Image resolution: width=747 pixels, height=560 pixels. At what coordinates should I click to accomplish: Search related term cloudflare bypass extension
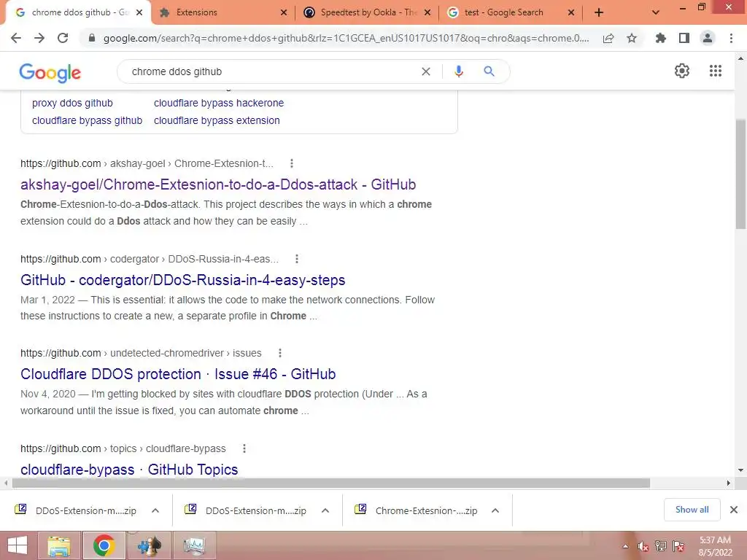pos(217,120)
